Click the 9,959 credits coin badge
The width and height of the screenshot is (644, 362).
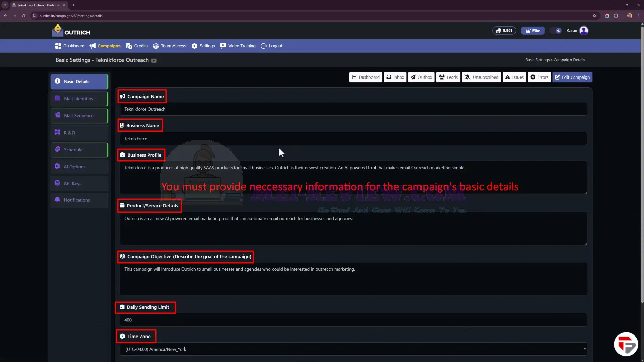point(504,31)
